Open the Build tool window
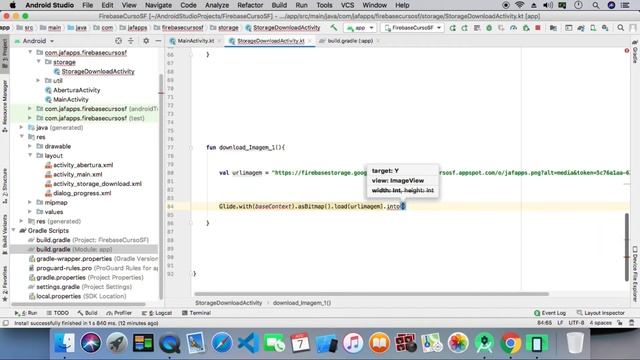This screenshot has height=360, width=640. pyautogui.click(x=87, y=313)
